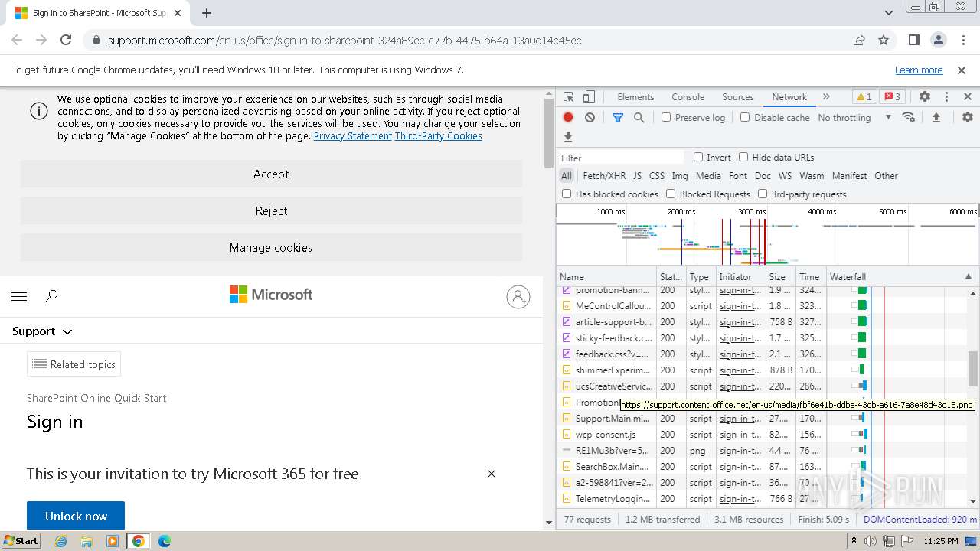Open Manage cookies button
The height and width of the screenshot is (551, 980).
[x=271, y=248]
